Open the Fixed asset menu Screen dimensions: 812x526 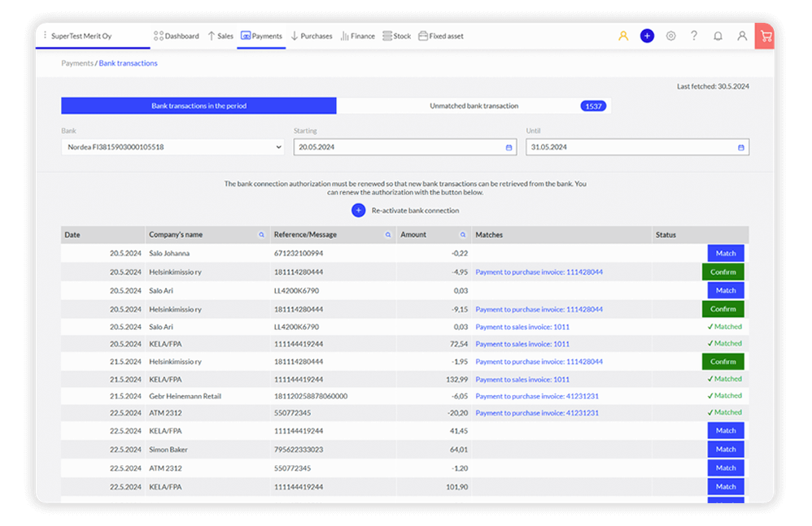441,36
